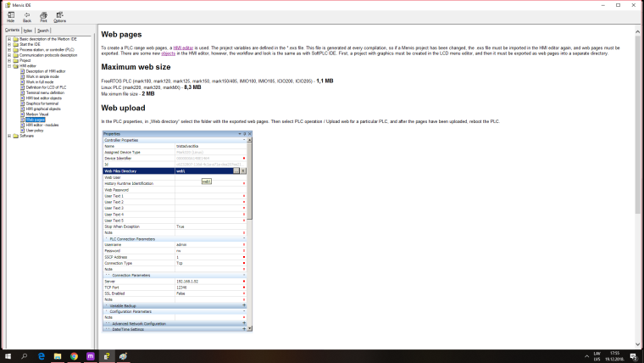Open Windows taskbar search
Image resolution: width=644 pixels, height=363 pixels.
tap(25, 356)
